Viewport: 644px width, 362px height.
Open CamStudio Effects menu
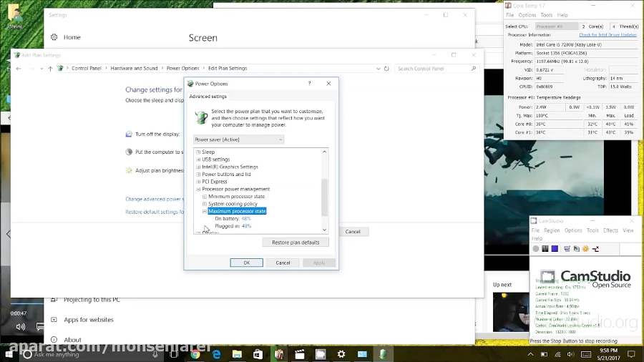point(610,230)
